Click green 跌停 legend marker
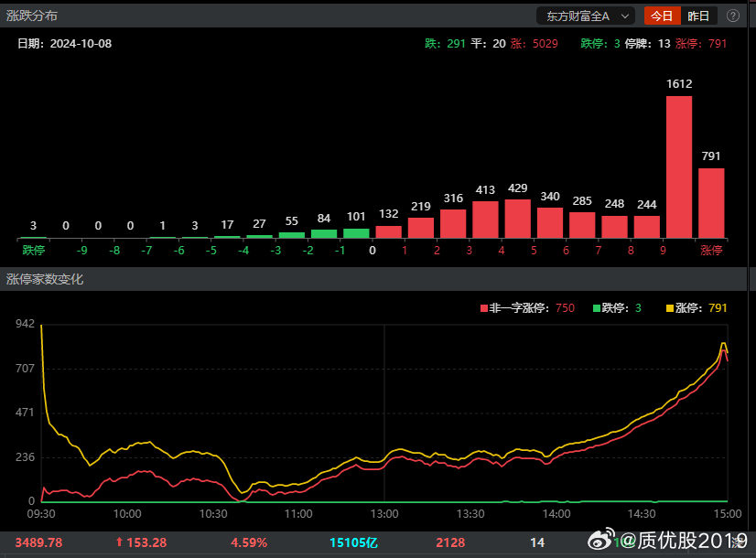 pyautogui.click(x=597, y=308)
